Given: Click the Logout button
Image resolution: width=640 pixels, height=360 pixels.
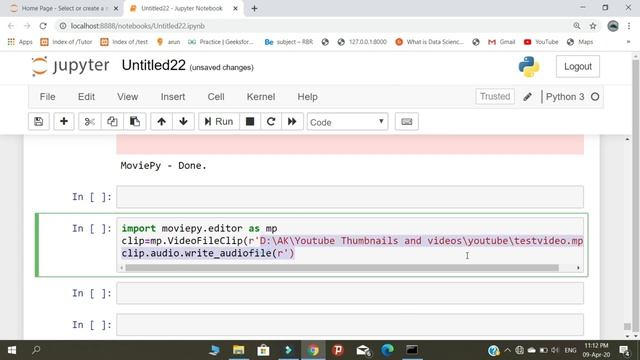Looking at the screenshot, I should click(578, 67).
